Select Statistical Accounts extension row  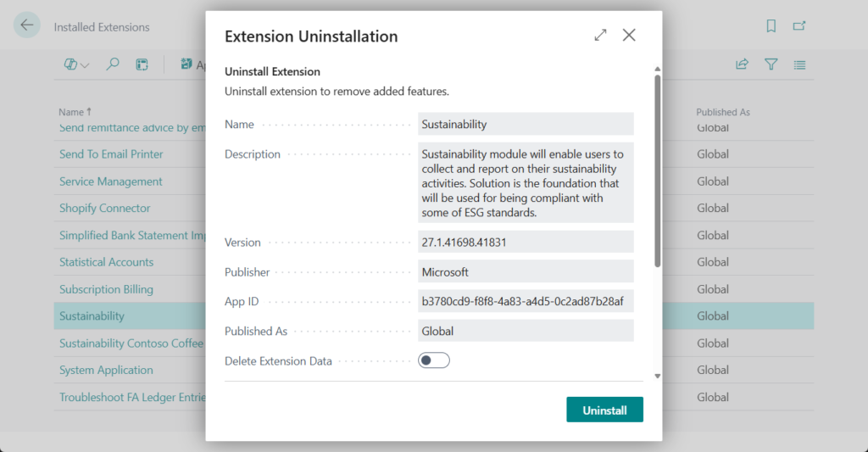point(106,262)
